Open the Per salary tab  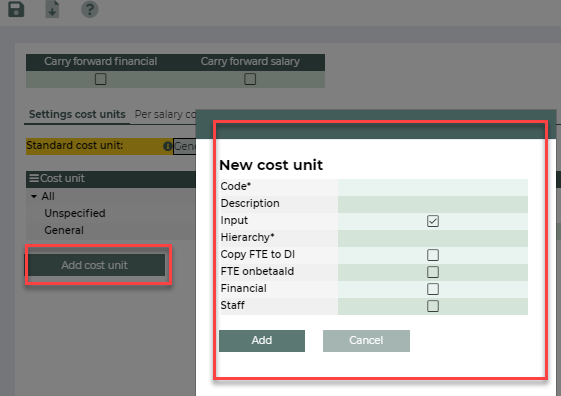coord(165,114)
